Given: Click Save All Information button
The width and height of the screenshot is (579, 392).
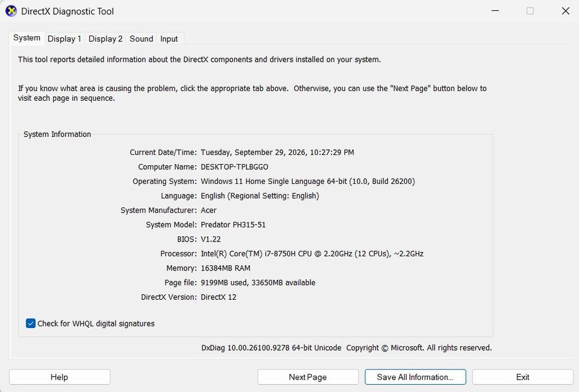Looking at the screenshot, I should [416, 377].
